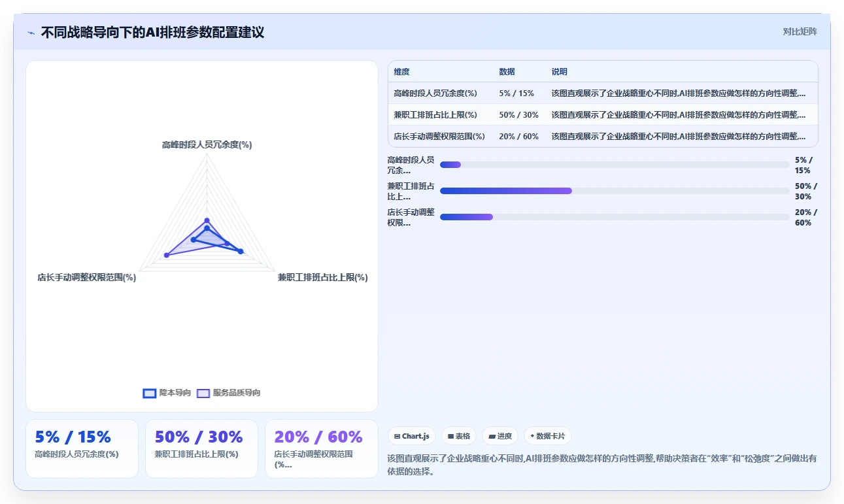The image size is (844, 504).
Task: Open the 50% / 30% data card
Action: (x=201, y=448)
